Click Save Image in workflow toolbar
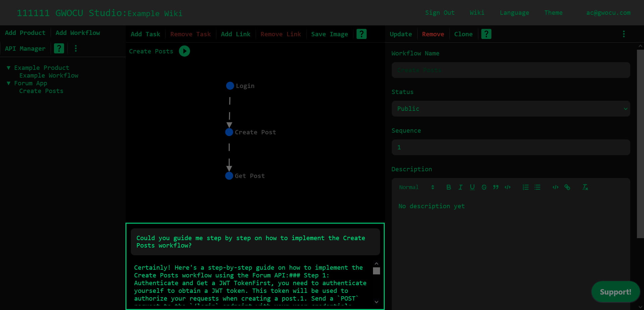The width and height of the screenshot is (644, 310). click(x=329, y=34)
